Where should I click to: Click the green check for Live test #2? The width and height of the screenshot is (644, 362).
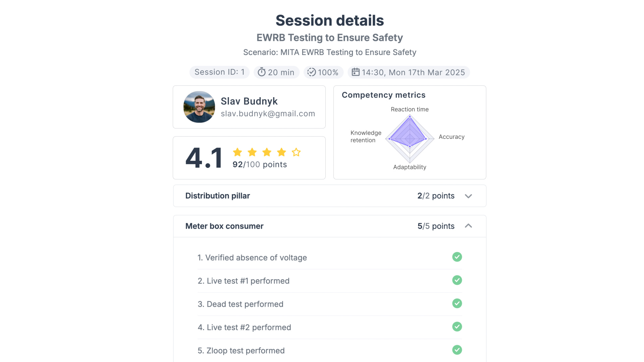pyautogui.click(x=457, y=327)
